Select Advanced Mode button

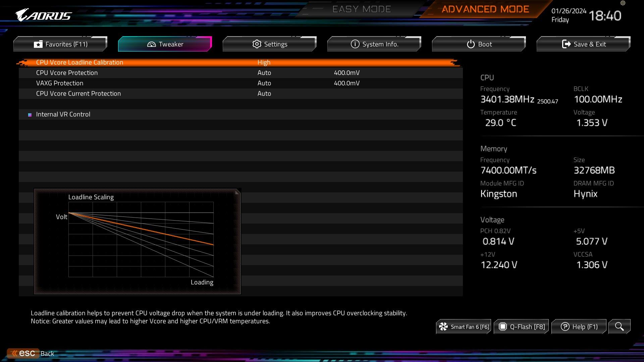(485, 9)
